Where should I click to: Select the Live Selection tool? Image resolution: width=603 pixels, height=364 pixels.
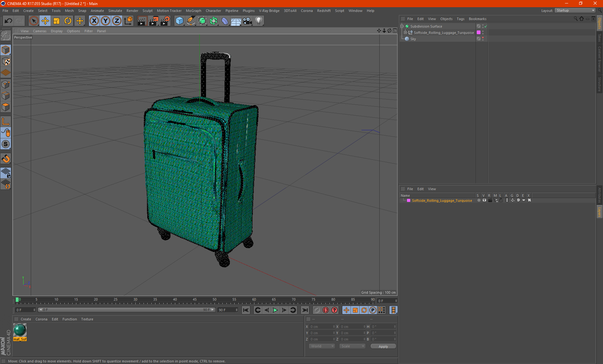pos(34,21)
